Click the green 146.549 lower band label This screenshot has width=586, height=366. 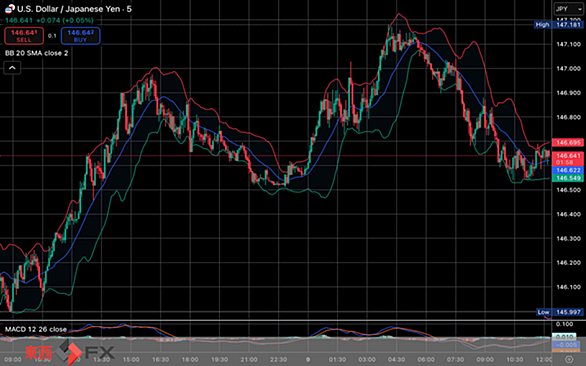click(568, 178)
